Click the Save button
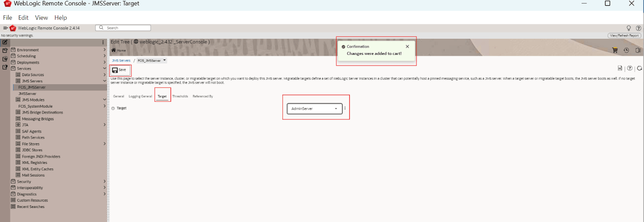This screenshot has height=222, width=644. 120,70
